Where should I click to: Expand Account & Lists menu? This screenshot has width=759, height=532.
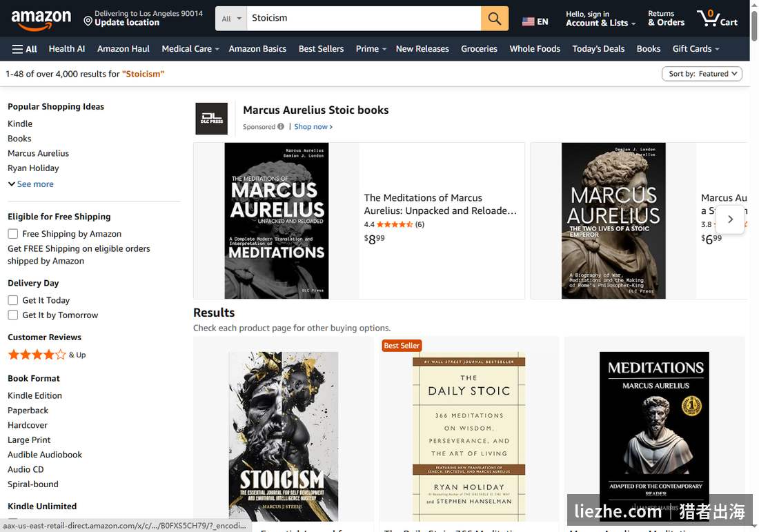click(x=600, y=19)
